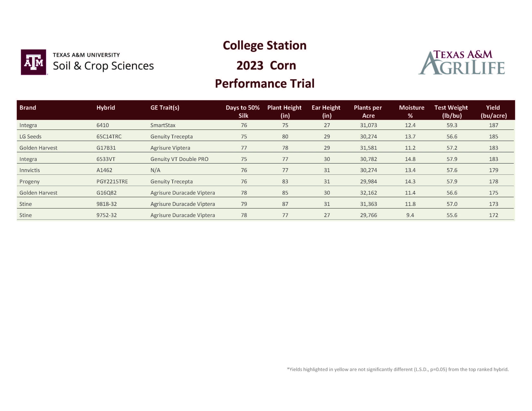
Task: Click the Texas A&M AgriLife logo
Action: pyautogui.click(x=461, y=63)
